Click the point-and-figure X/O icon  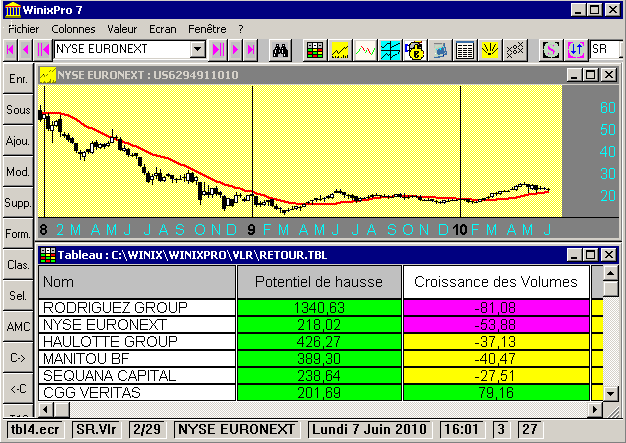515,50
